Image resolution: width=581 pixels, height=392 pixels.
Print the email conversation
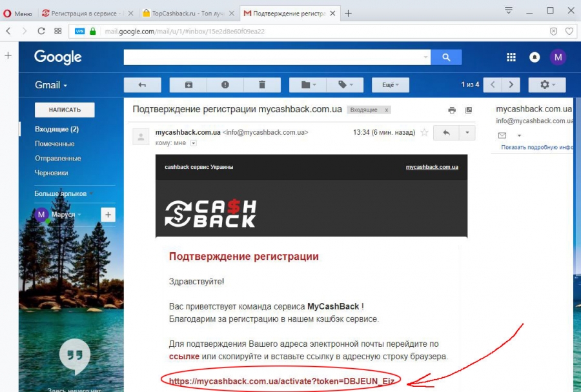tap(452, 110)
